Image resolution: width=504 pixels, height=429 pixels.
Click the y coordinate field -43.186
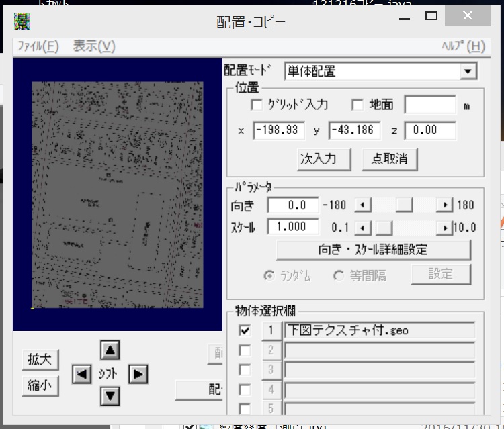pyautogui.click(x=355, y=130)
